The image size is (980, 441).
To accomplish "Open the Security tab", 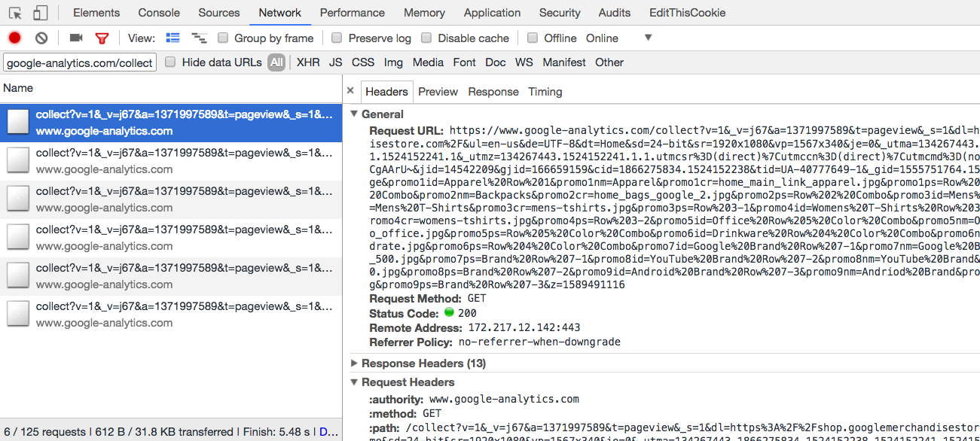I will 560,13.
